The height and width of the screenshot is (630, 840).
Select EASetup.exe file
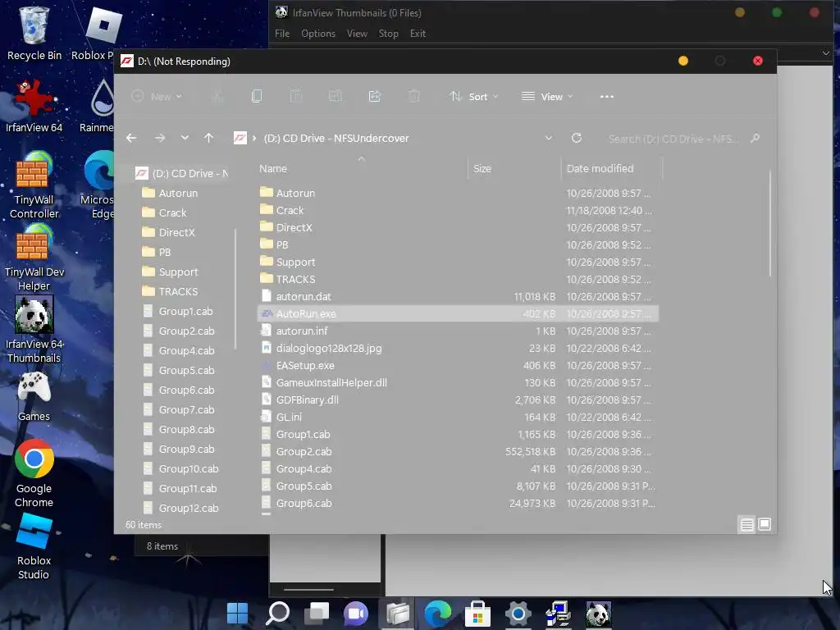coord(458,365)
